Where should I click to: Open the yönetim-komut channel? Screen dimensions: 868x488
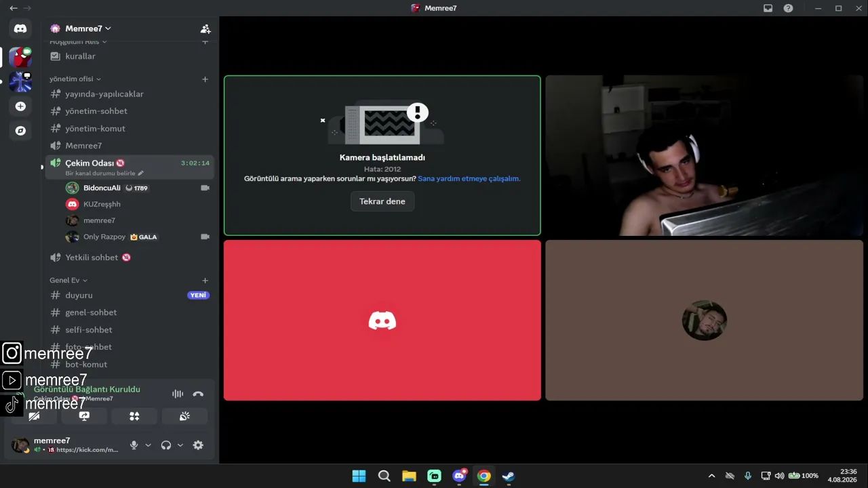pyautogui.click(x=130, y=129)
